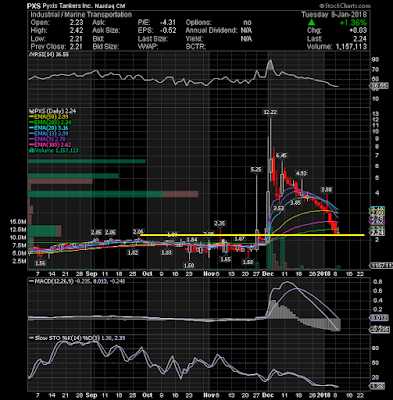Click the 3.53 price label
Screen dimensions: 393x400
pos(279,208)
